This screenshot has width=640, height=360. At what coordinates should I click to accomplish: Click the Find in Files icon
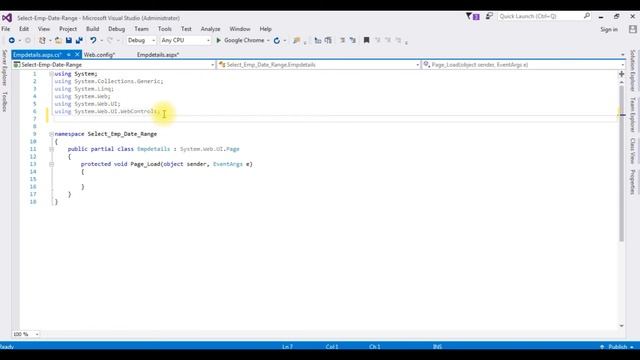pyautogui.click(x=297, y=40)
